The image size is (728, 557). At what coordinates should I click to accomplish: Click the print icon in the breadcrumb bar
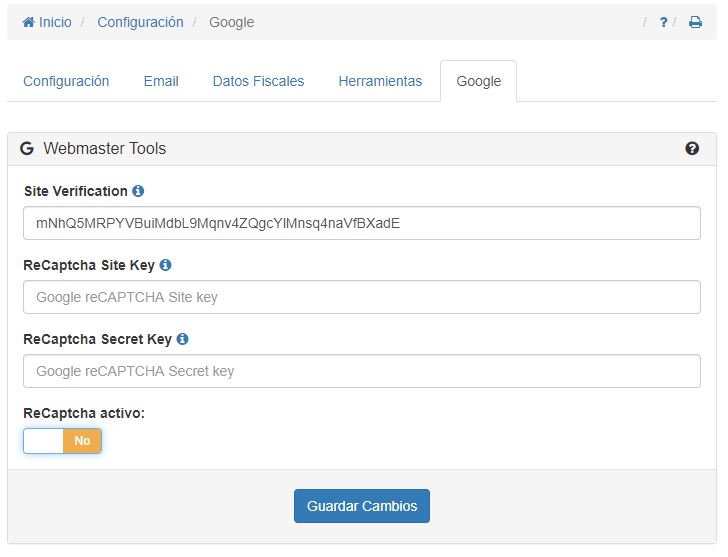[x=695, y=22]
